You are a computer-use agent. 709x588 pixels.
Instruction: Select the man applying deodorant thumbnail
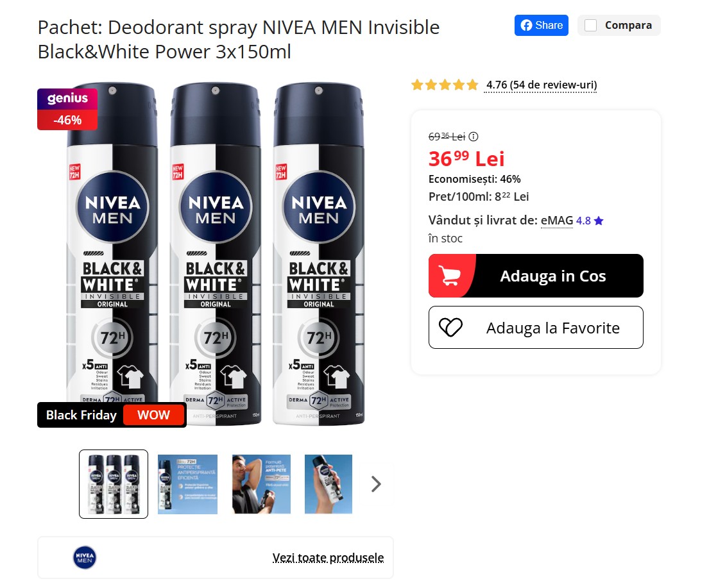[261, 484]
